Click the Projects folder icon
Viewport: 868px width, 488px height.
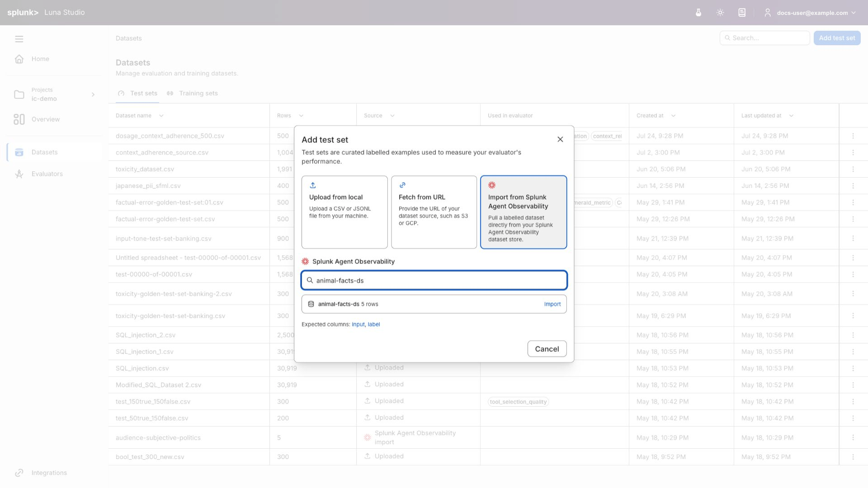[19, 94]
